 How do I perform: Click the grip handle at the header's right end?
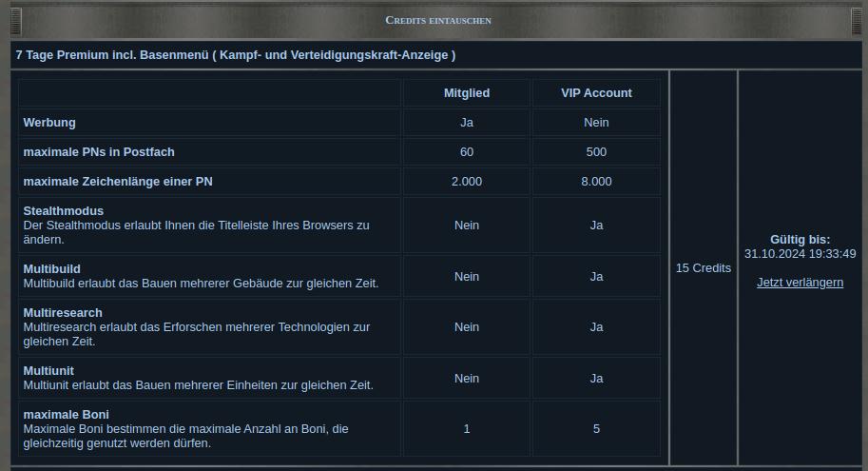coord(857,20)
